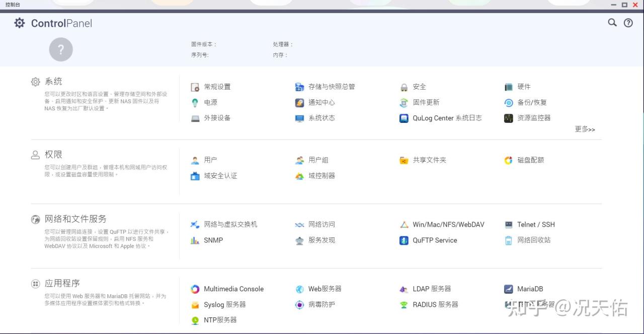
Task: Open the Firmware Update (固件更新) icon
Action: pos(404,103)
